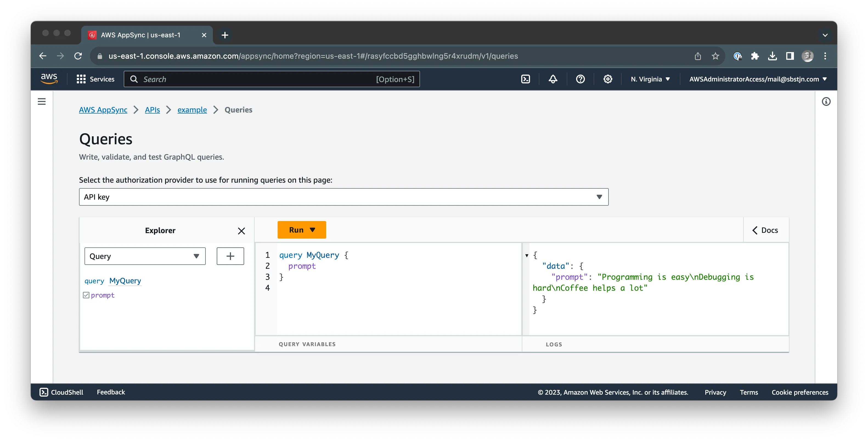Switch to the Logs tab

click(x=554, y=344)
